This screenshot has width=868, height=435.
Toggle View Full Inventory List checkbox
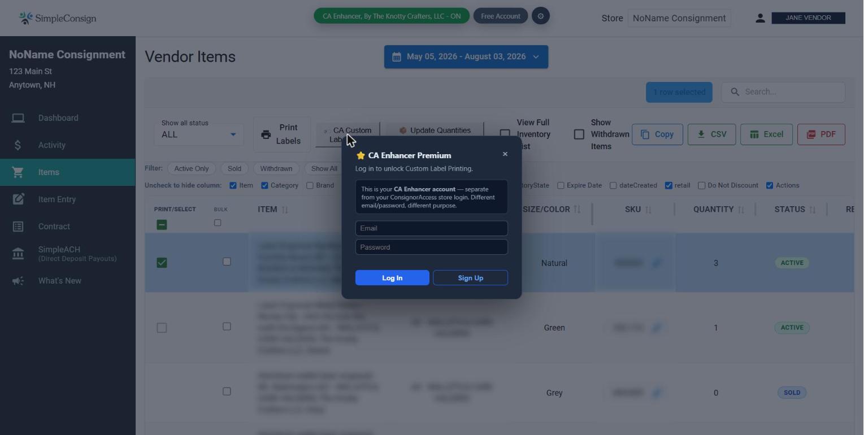[x=505, y=134]
